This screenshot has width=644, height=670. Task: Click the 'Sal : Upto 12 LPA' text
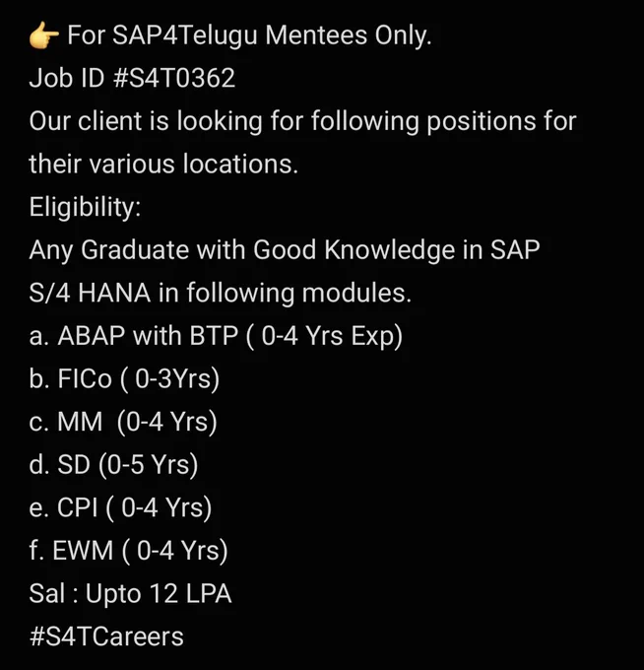point(130,594)
